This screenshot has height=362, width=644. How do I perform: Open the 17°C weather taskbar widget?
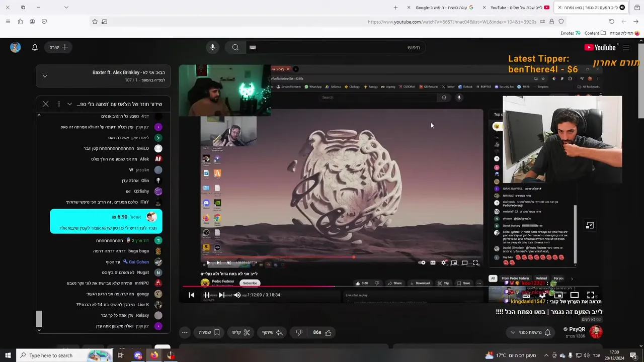tap(510, 355)
